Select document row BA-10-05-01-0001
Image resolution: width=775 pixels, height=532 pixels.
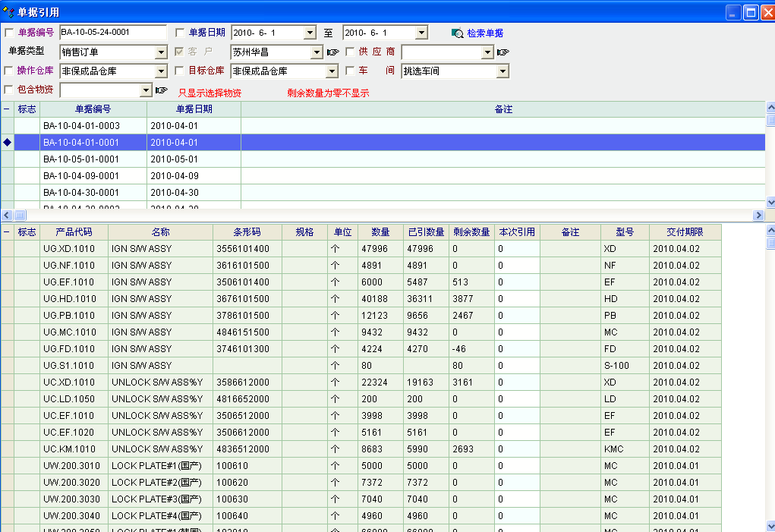pyautogui.click(x=81, y=159)
